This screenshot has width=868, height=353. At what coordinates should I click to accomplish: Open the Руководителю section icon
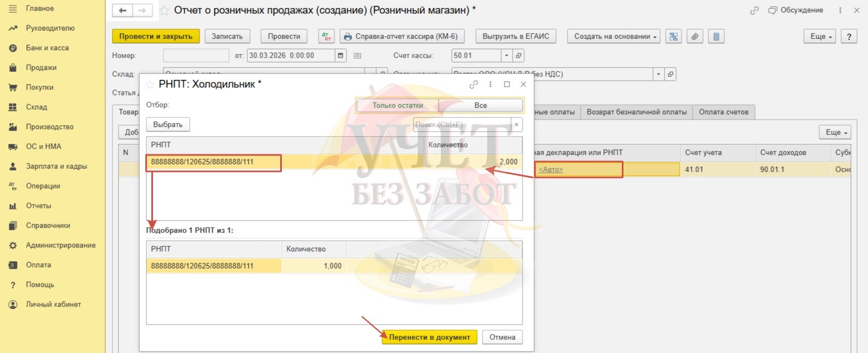pyautogui.click(x=13, y=28)
